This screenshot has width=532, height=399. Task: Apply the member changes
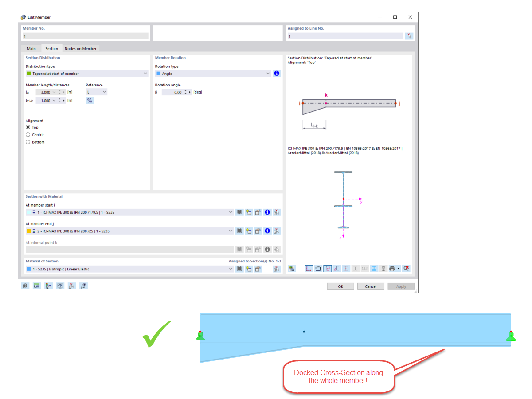[x=401, y=286]
